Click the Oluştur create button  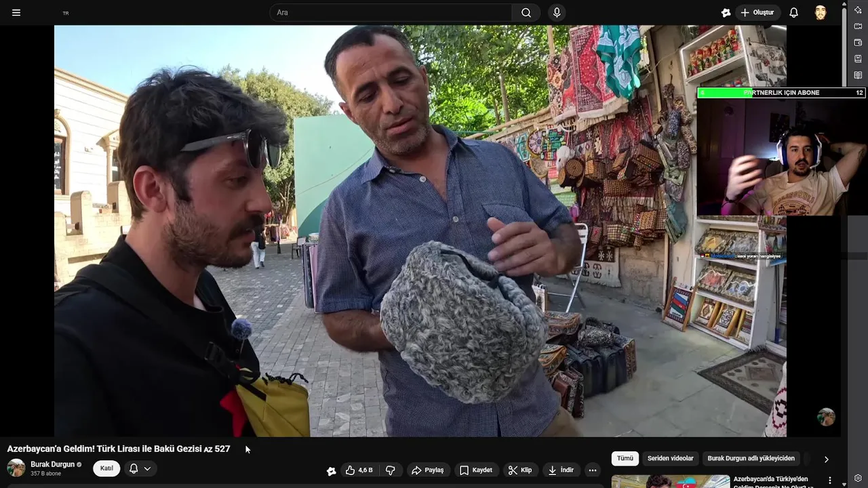coord(757,12)
